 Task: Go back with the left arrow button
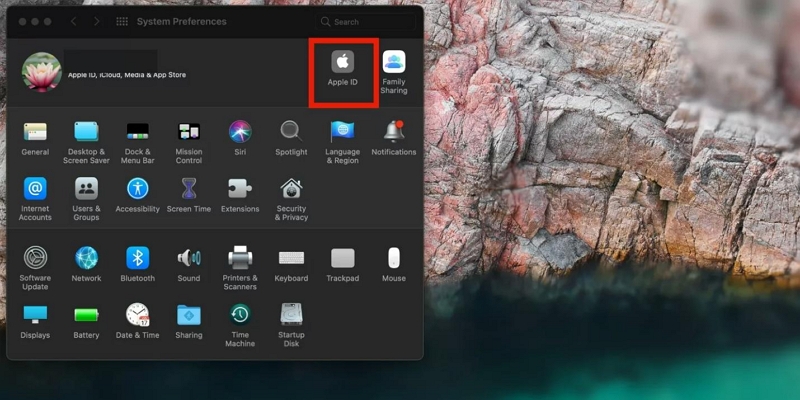click(x=74, y=21)
